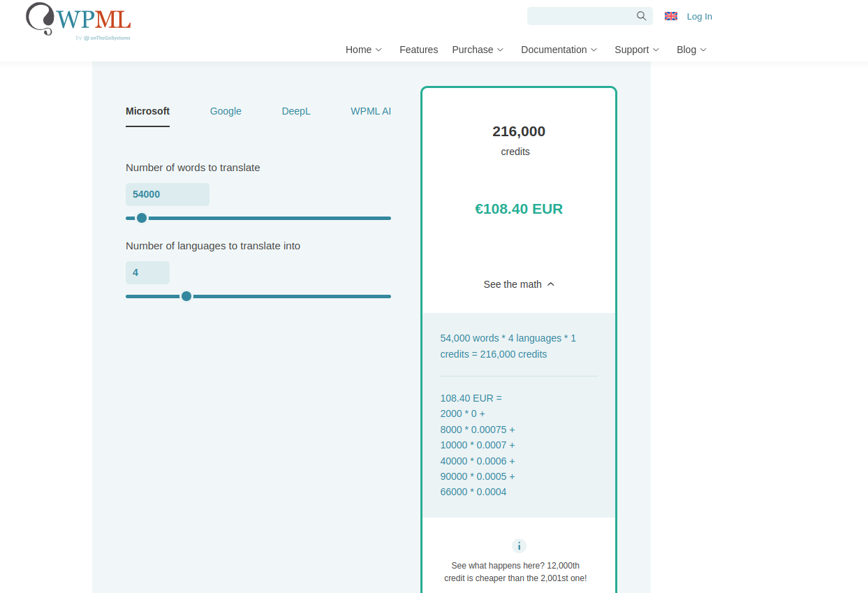The image size is (868, 593).
Task: Click the info icon below the math
Action: click(x=519, y=546)
